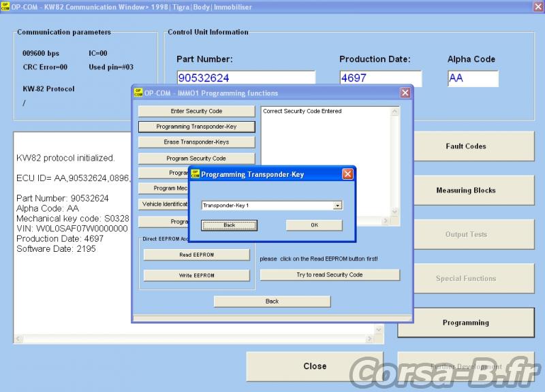The image size is (545, 392).
Task: Click left arrow of main log horizontal scrollbar
Action: [18, 338]
